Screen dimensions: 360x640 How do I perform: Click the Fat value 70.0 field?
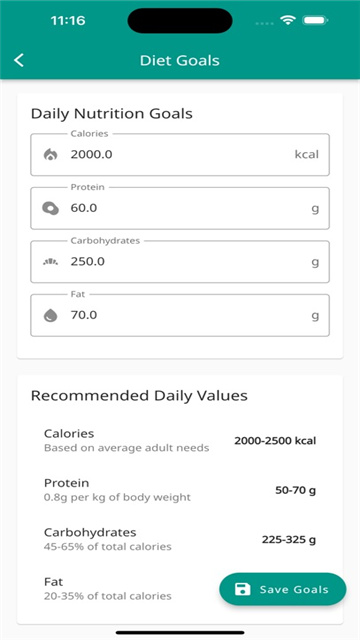180,315
